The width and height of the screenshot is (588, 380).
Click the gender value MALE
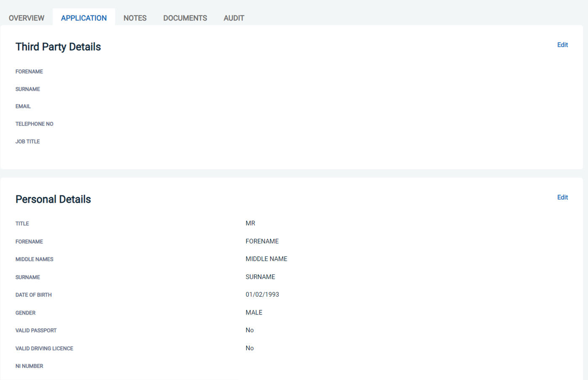point(254,312)
